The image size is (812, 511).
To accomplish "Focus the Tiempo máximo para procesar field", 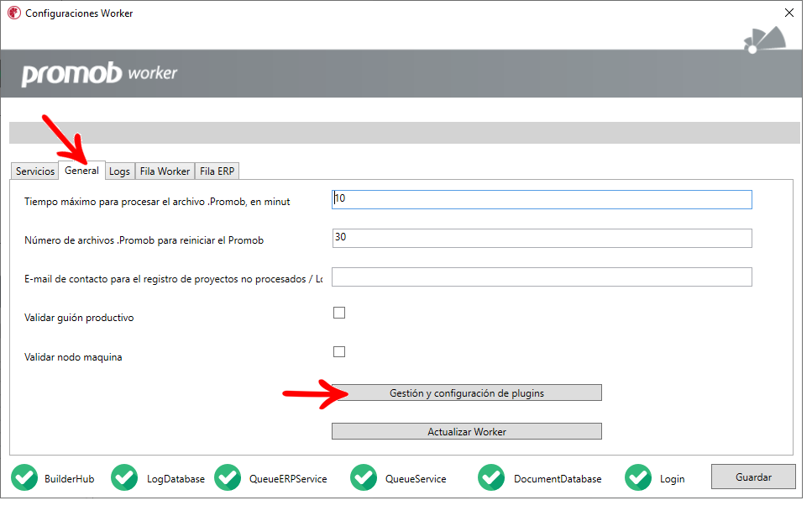I will point(542,199).
